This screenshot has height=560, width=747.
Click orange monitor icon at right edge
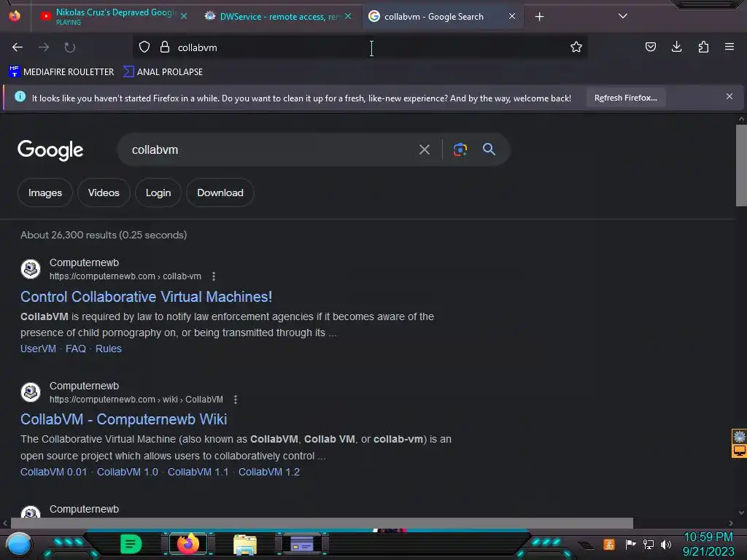point(740,451)
